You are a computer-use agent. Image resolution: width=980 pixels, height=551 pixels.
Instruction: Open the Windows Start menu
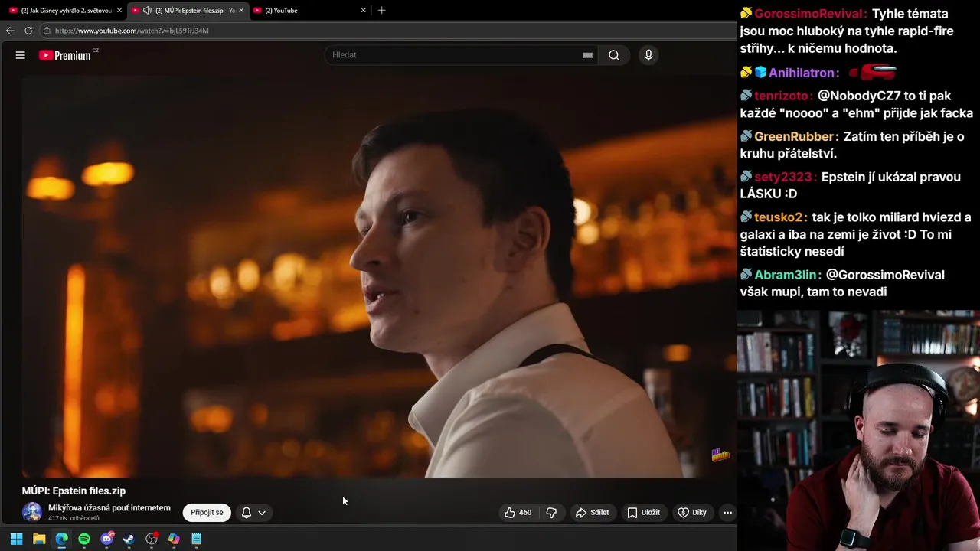click(x=17, y=539)
